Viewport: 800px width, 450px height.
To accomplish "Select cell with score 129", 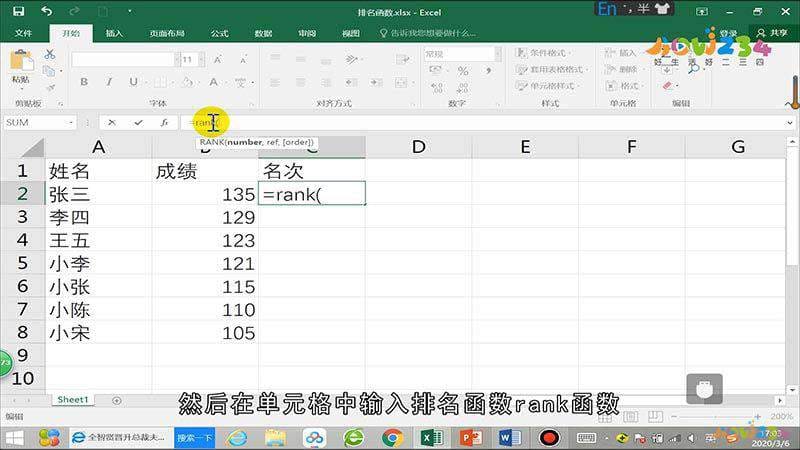I will pos(205,217).
